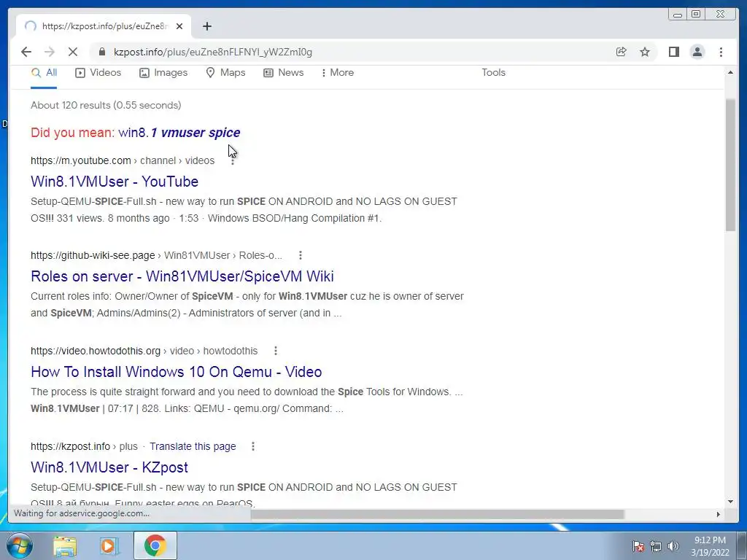The height and width of the screenshot is (560, 747).
Task: Click the Chrome taskbar icon
Action: pos(155,545)
